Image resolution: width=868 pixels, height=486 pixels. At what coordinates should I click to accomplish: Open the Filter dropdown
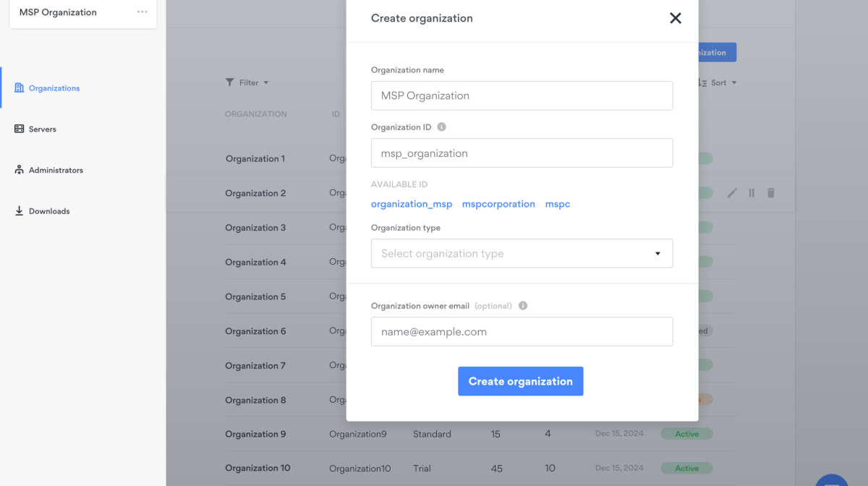[x=247, y=82]
